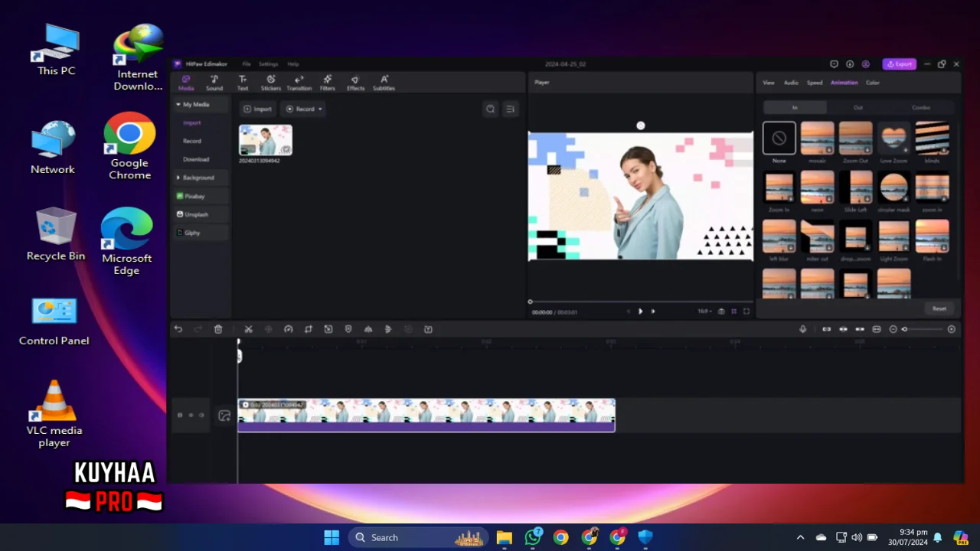This screenshot has width=980, height=551.
Task: Open the Stickers panel
Action: point(271,83)
